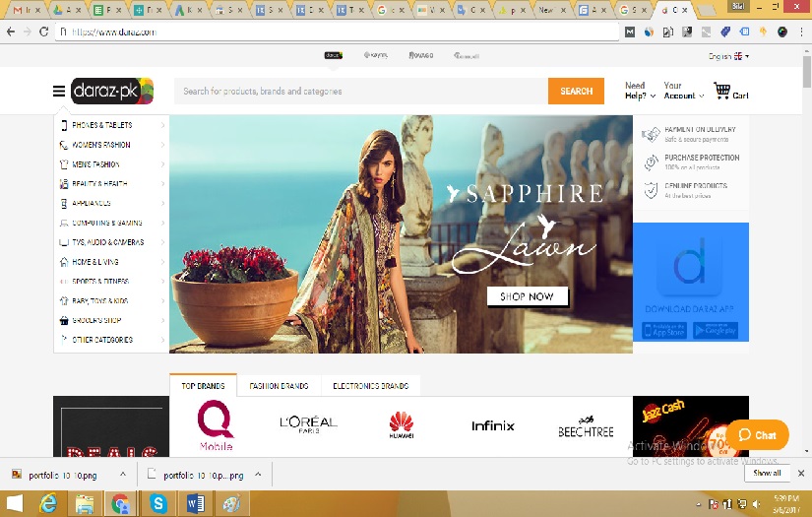Open Sports & Fitness category

[x=100, y=282]
